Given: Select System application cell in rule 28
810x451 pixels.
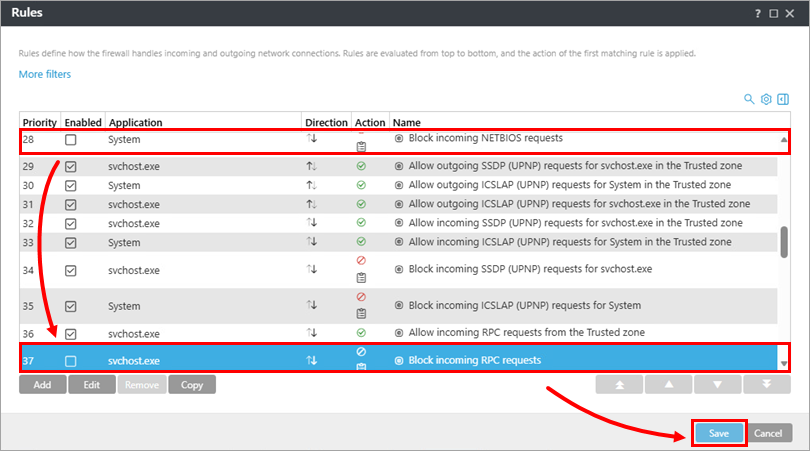Looking at the screenshot, I should point(124,139).
